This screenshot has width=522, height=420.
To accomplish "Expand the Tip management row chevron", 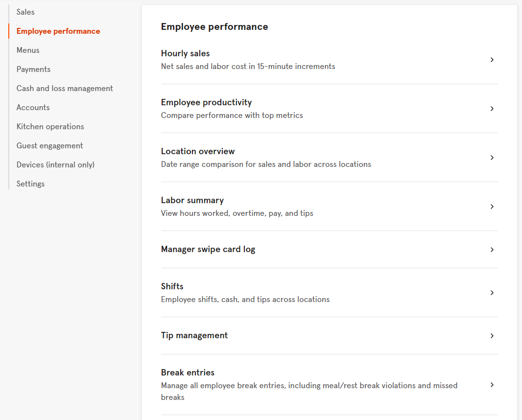I will coord(492,336).
